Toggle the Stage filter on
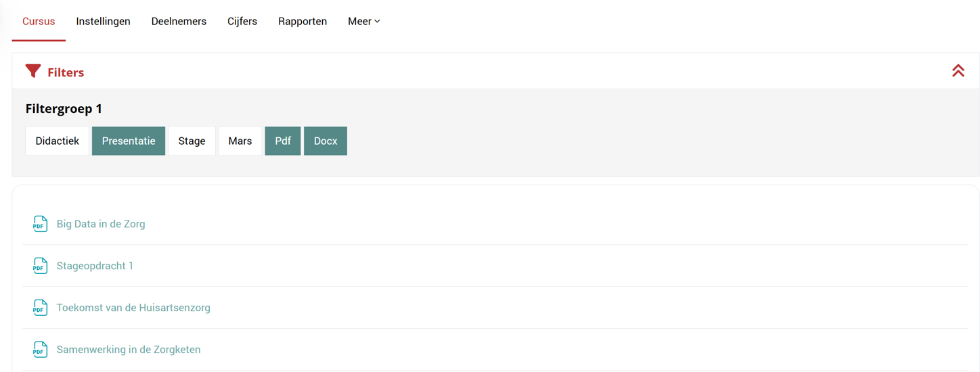Screen dimensions: 980x372 point(192,141)
